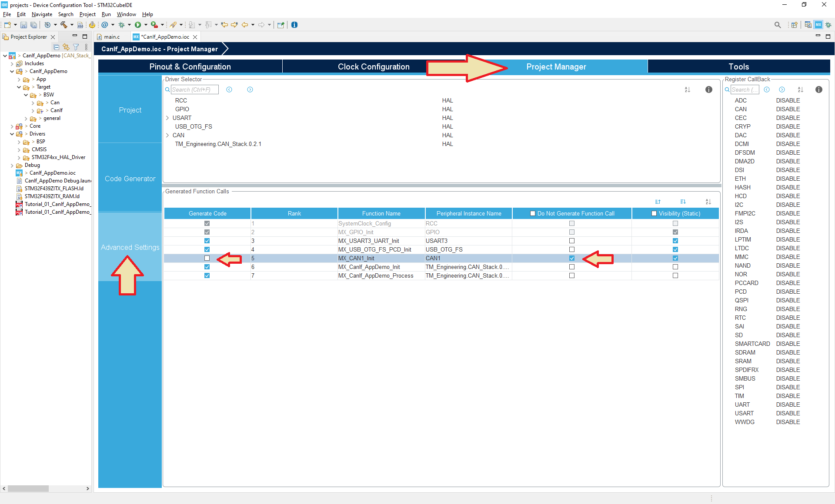
Task: Toggle the Do Not Generate Function Call header checkbox
Action: [x=533, y=213]
